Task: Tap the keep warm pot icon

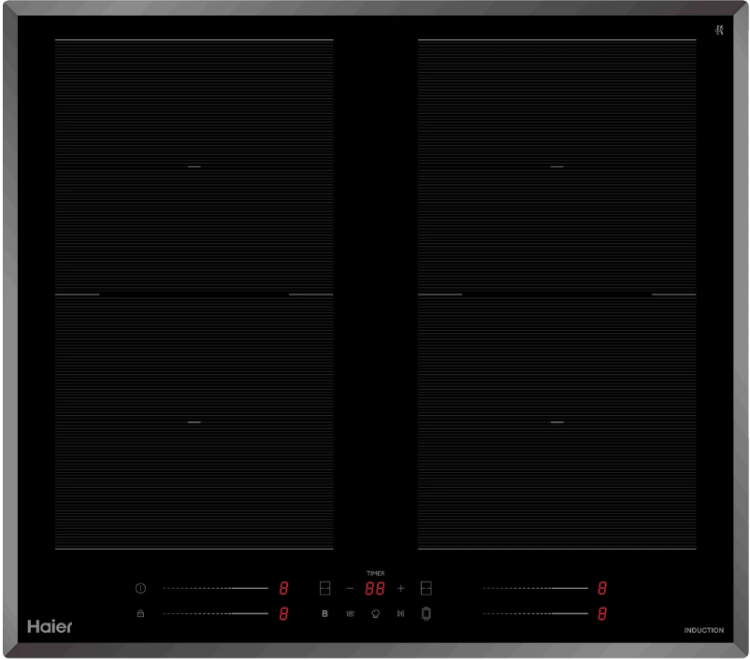Action: pyautogui.click(x=350, y=613)
